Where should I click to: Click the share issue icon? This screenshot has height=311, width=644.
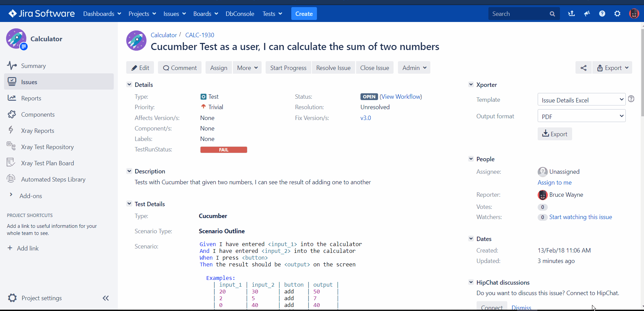583,68
